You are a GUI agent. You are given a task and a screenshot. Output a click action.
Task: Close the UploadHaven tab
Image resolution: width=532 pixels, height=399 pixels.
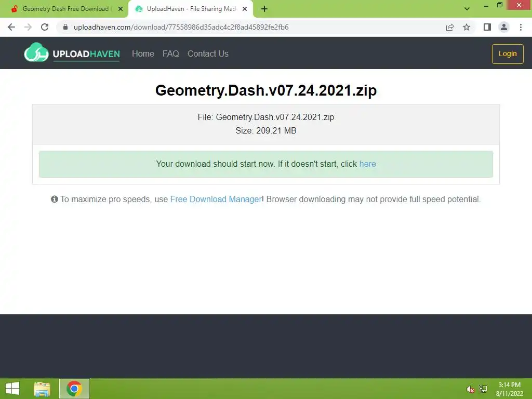tap(245, 9)
